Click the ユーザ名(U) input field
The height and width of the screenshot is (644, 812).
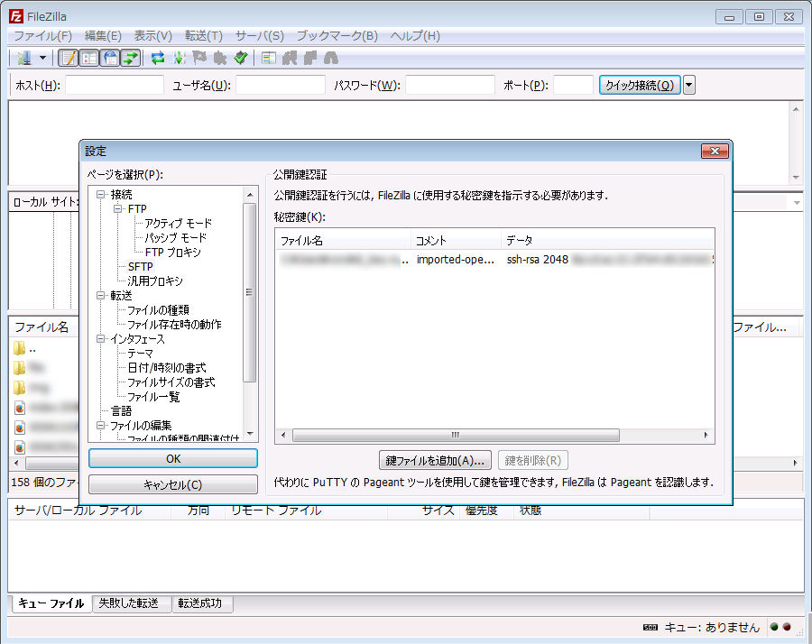pyautogui.click(x=281, y=85)
